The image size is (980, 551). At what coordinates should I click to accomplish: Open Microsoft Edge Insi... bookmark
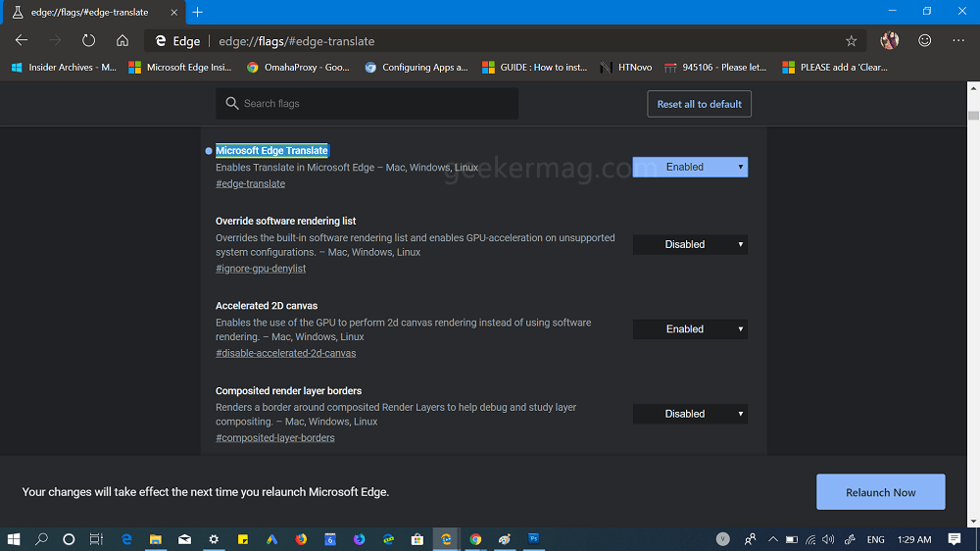coord(180,67)
